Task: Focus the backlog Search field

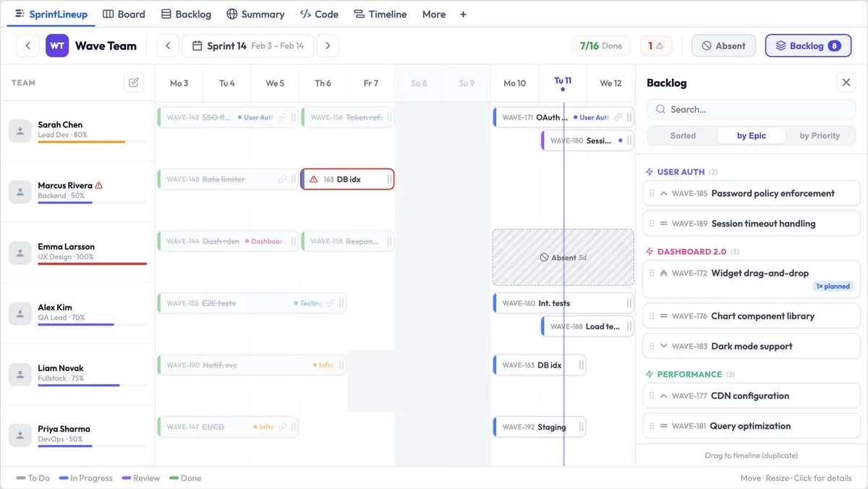Action: coord(751,109)
